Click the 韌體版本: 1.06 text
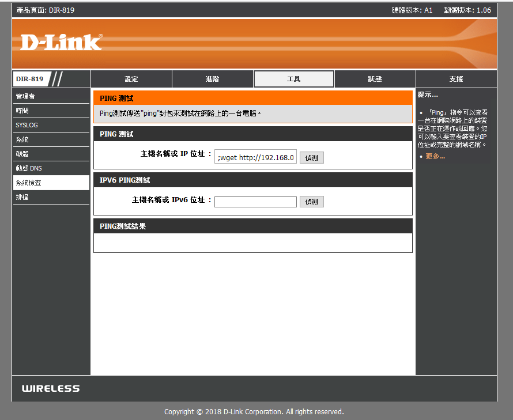The image size is (513, 420). (x=467, y=10)
